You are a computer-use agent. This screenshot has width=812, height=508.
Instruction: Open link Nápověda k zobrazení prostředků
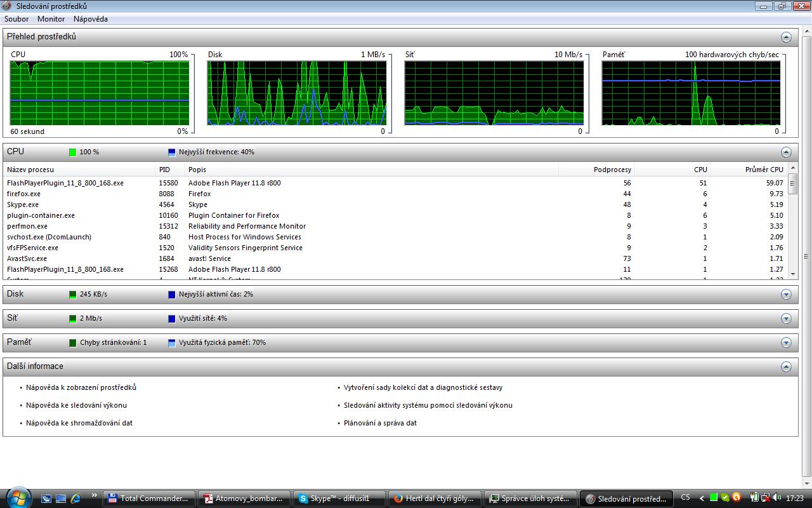(x=81, y=387)
